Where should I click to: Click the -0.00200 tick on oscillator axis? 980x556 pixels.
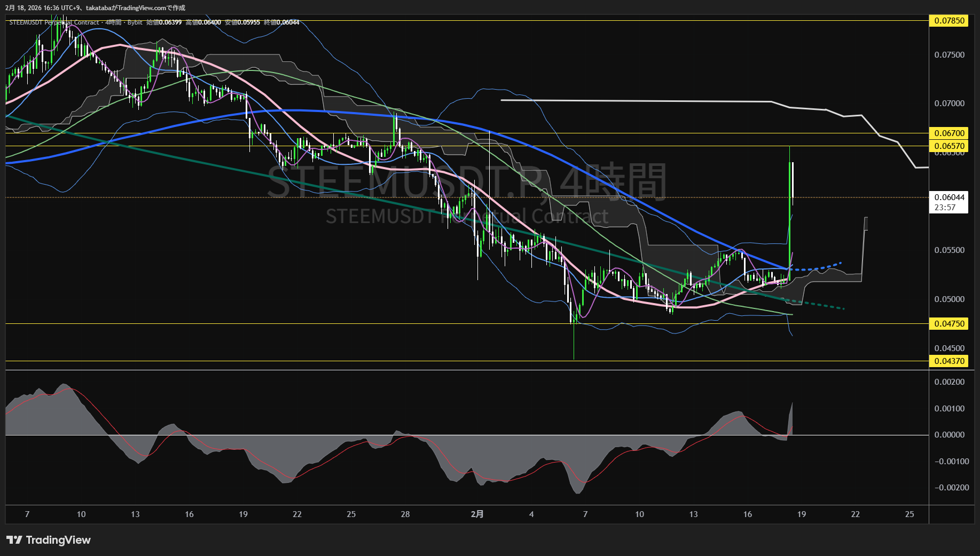pos(951,488)
